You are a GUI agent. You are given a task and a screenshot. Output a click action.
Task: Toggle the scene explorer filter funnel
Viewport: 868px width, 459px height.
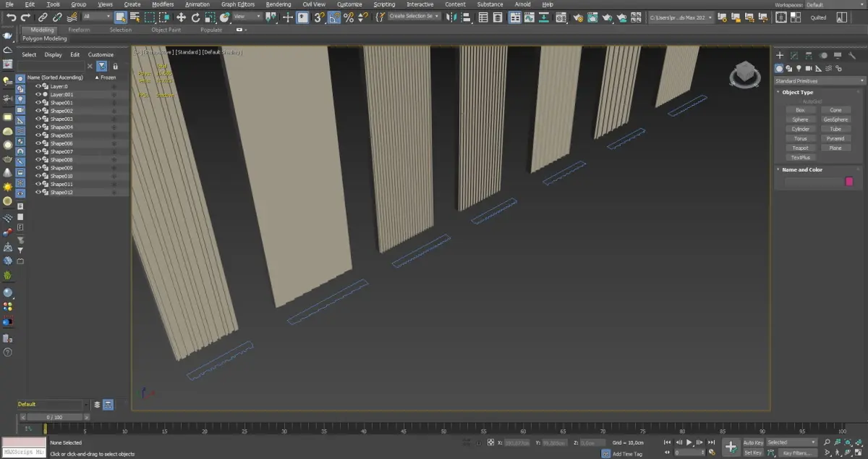[102, 66]
